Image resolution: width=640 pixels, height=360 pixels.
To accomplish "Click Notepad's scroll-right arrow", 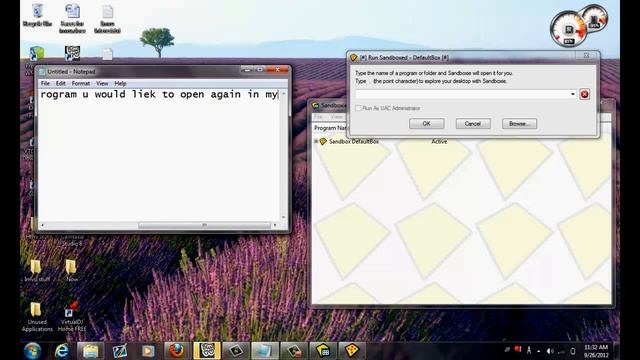I will click(275, 225).
